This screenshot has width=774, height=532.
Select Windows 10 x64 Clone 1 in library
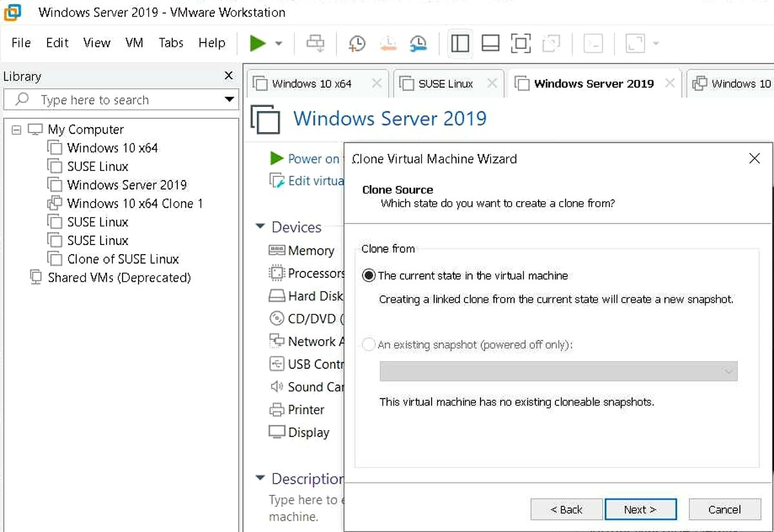(134, 204)
